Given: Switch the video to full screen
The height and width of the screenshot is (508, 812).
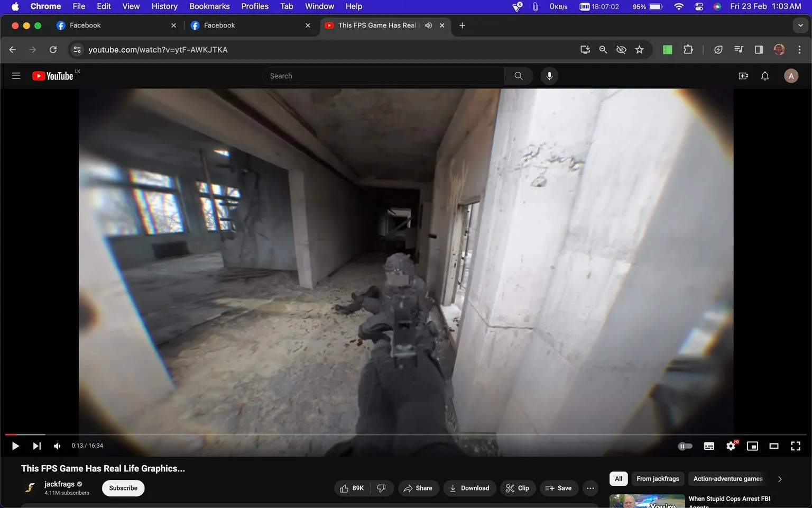Looking at the screenshot, I should point(795,446).
